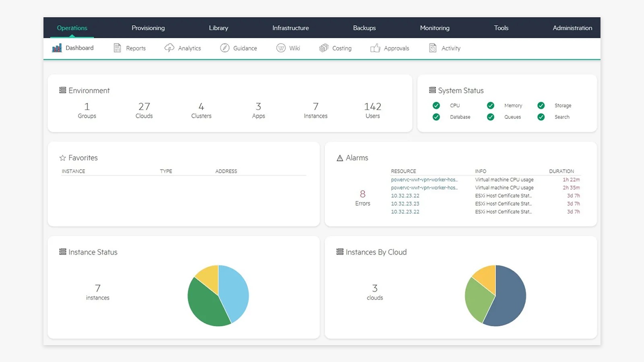This screenshot has width=644, height=362.
Task: Open Reports via its document icon
Action: click(117, 48)
